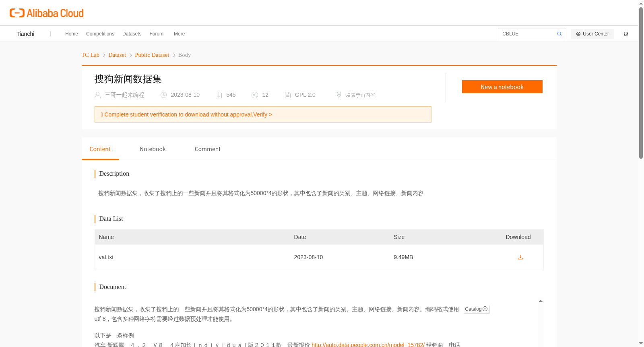644x347 pixels.
Task: Click the page vertical scrollbar thumb
Action: coord(641,83)
